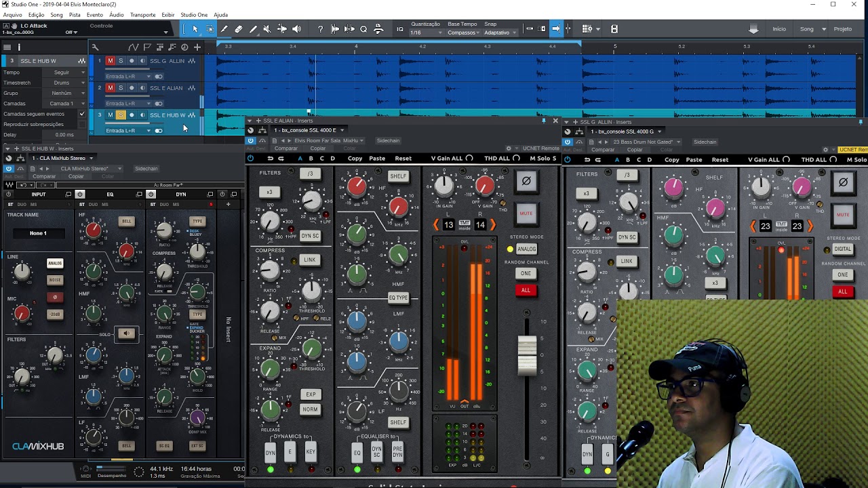Toggle the video player icon
868x488 pixels.
[x=614, y=29]
